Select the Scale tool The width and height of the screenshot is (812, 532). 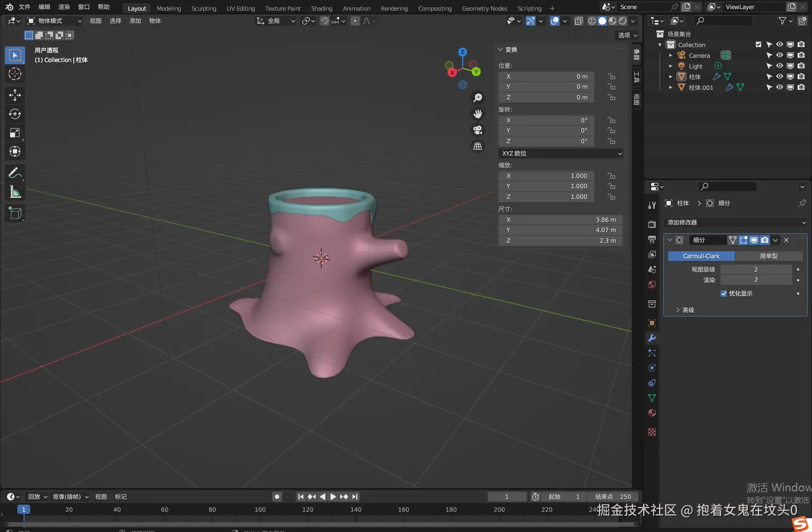pyautogui.click(x=15, y=133)
